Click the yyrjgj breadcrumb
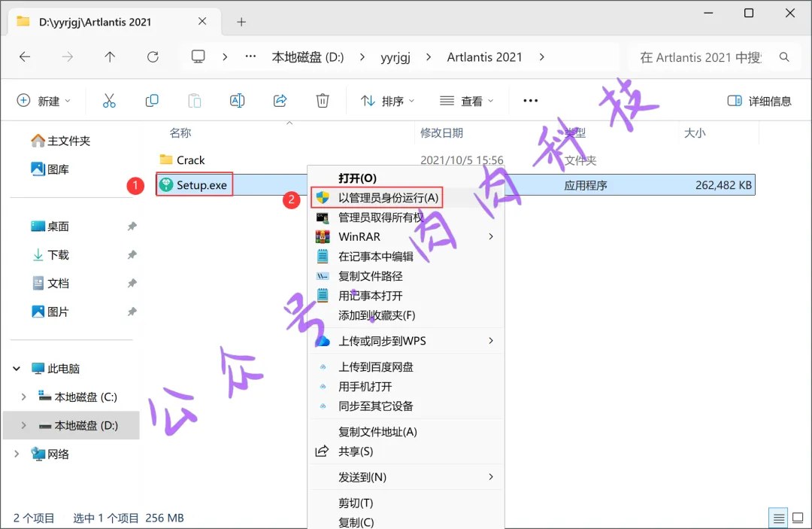The image size is (812, 529). coord(395,57)
